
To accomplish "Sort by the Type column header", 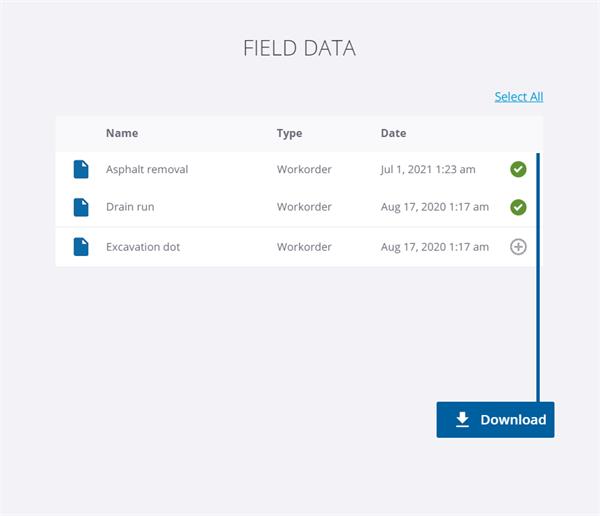I will point(289,133).
